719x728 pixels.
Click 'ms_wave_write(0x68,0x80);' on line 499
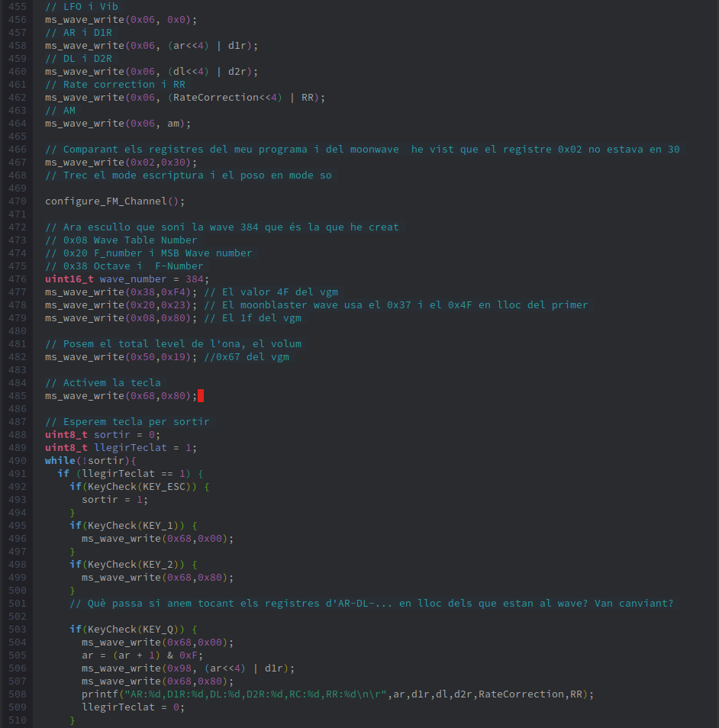coord(157,578)
